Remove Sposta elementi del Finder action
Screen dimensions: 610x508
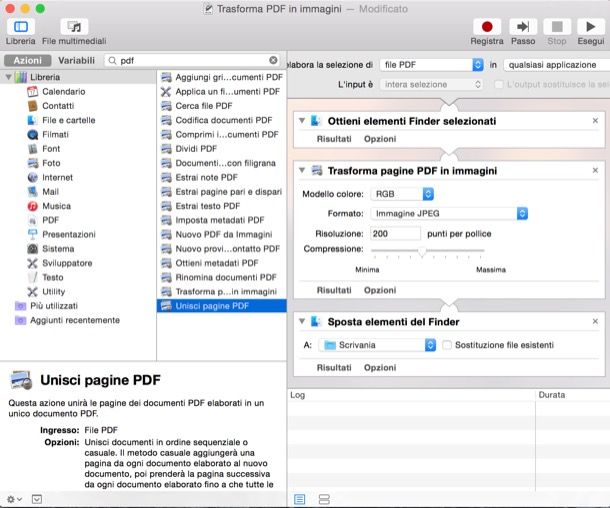(595, 321)
